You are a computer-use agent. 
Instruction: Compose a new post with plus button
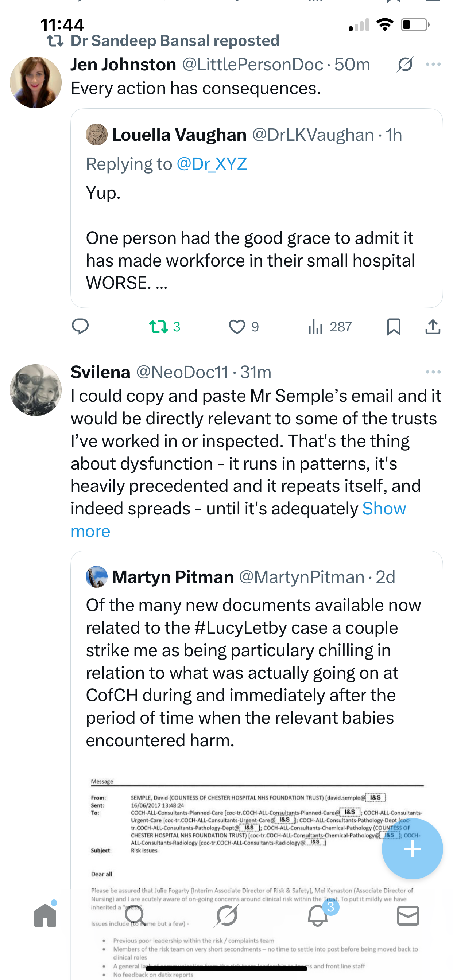click(x=412, y=848)
